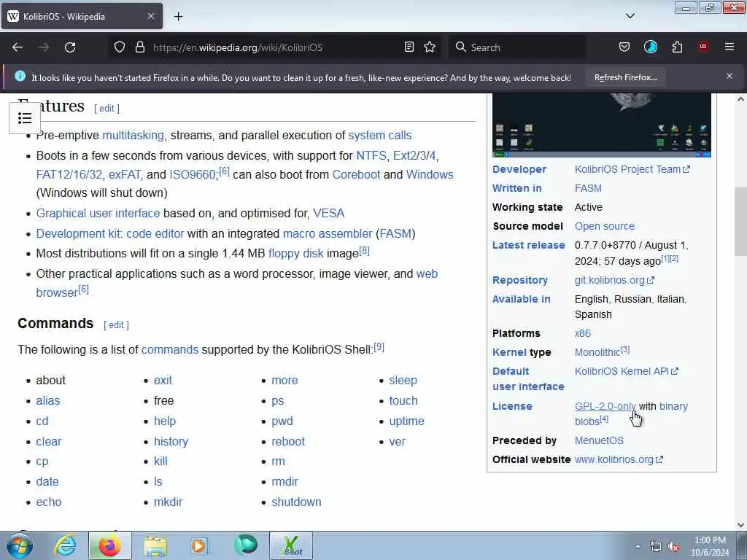Follow the exFAT link
The height and width of the screenshot is (560, 747).
pos(124,175)
